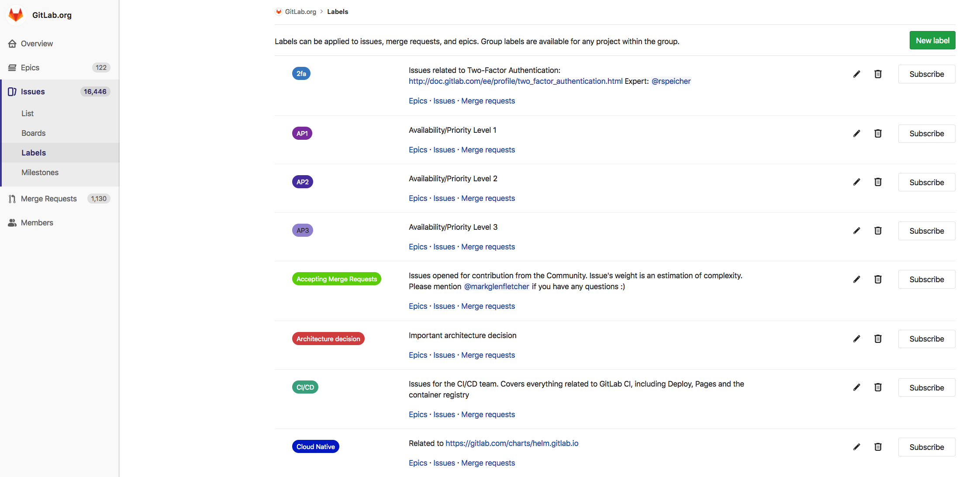
Task: Click the New label button
Action: pyautogui.click(x=932, y=40)
